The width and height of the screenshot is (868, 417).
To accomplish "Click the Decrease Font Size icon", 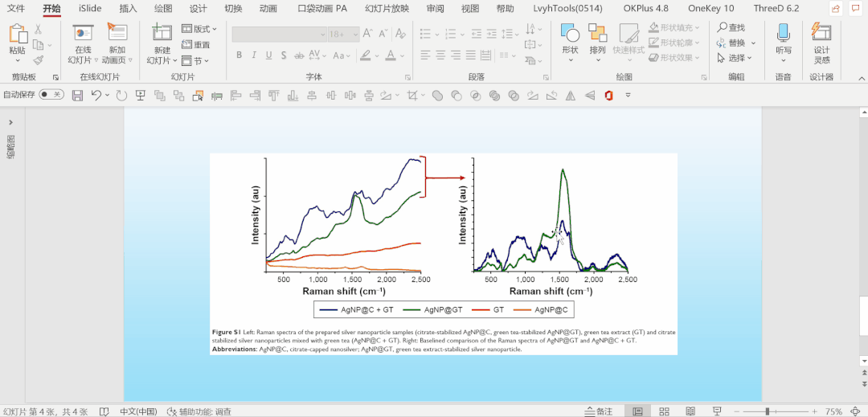I will click(383, 34).
